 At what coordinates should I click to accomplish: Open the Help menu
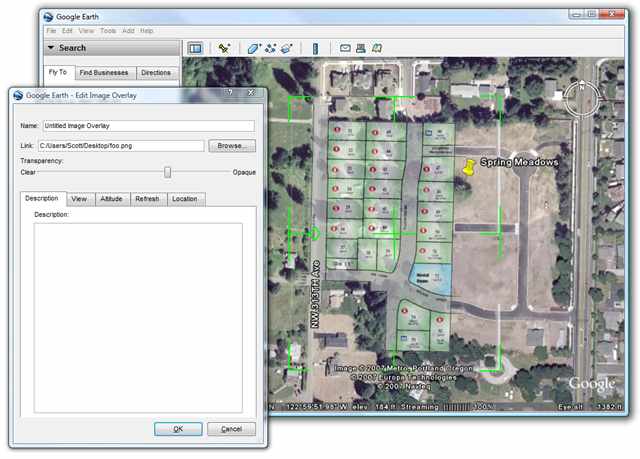pos(147,31)
